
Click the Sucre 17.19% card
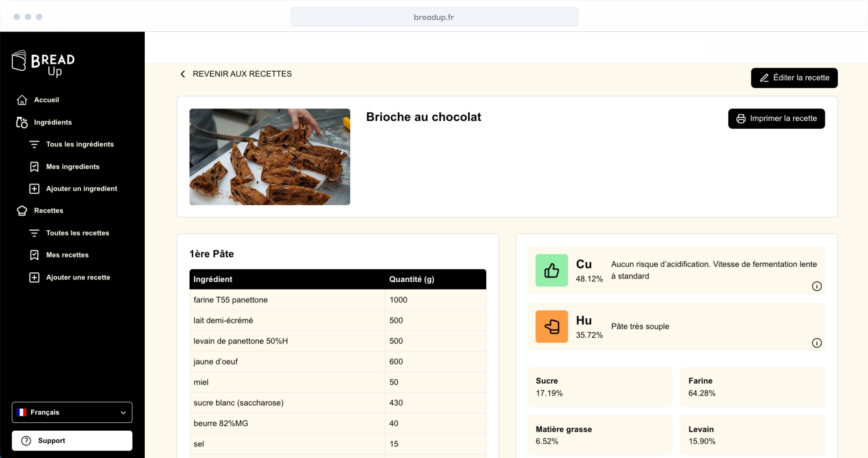click(x=600, y=387)
